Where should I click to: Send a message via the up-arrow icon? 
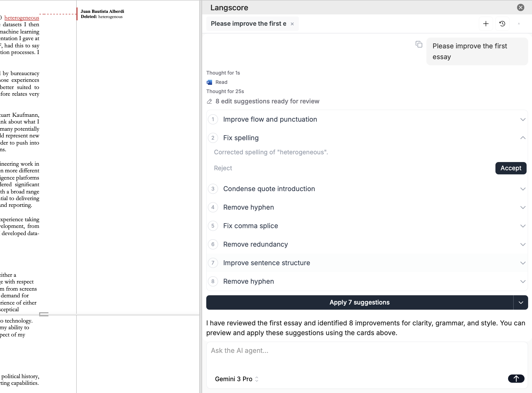click(516, 379)
